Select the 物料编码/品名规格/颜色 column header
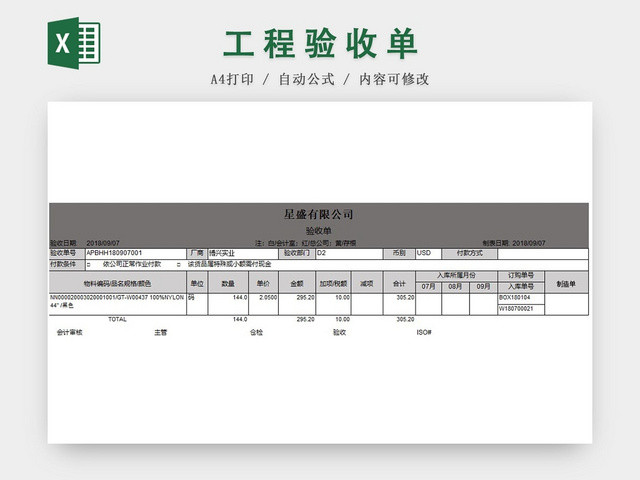This screenshot has width=640, height=480. pos(118,283)
